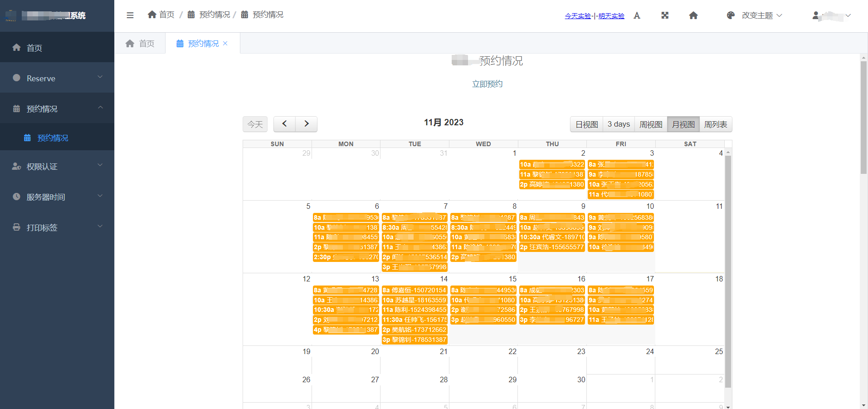Viewport: 868px width, 409px height.
Task: Open event 2p 樊航铭-173712662
Action: point(414,330)
